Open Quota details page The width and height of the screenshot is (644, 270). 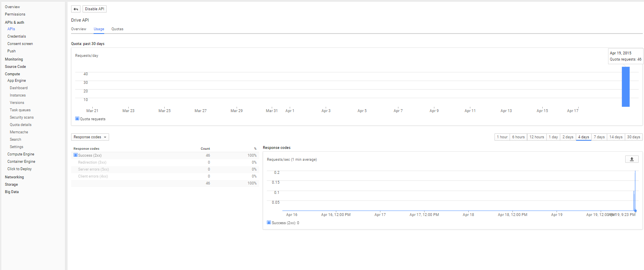pos(20,125)
